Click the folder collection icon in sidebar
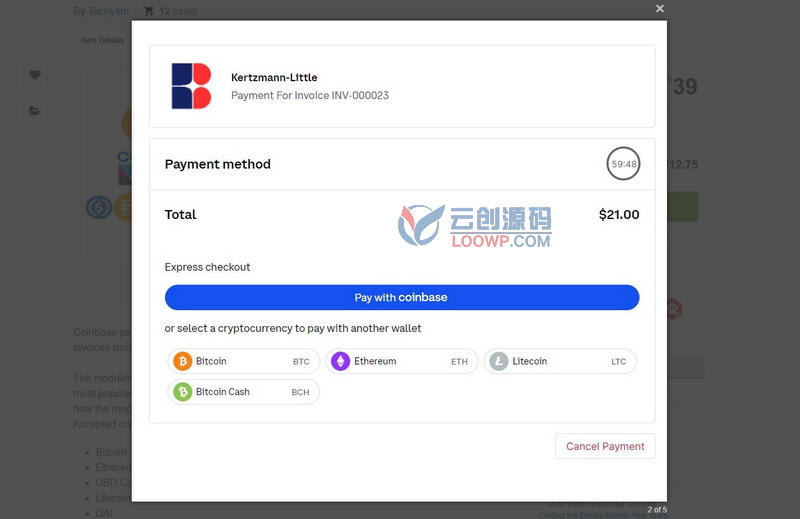This screenshot has height=519, width=800. tap(35, 111)
